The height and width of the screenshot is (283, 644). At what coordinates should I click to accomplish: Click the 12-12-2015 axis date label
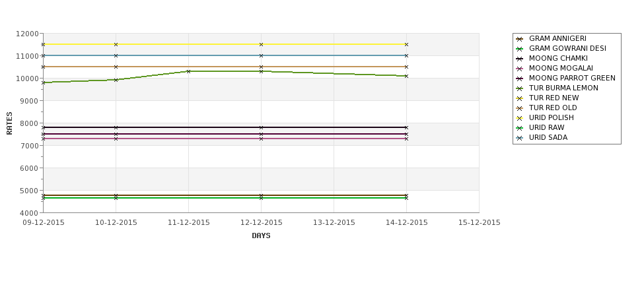coord(261,223)
